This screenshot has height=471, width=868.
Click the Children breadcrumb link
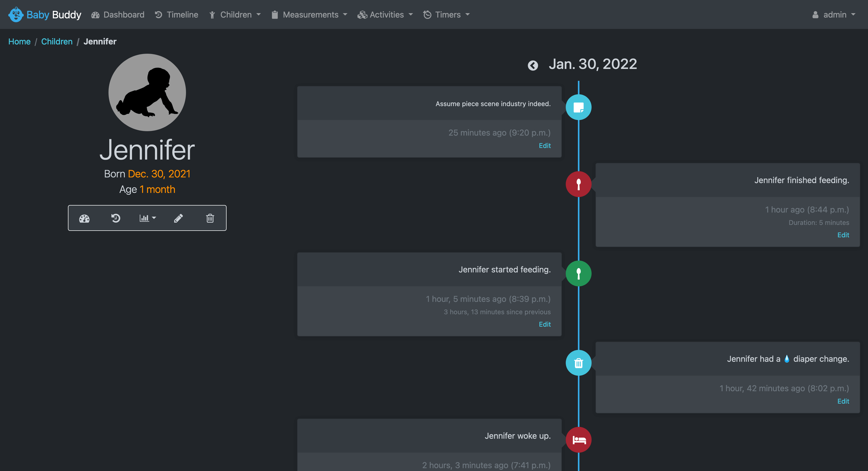pyautogui.click(x=57, y=41)
